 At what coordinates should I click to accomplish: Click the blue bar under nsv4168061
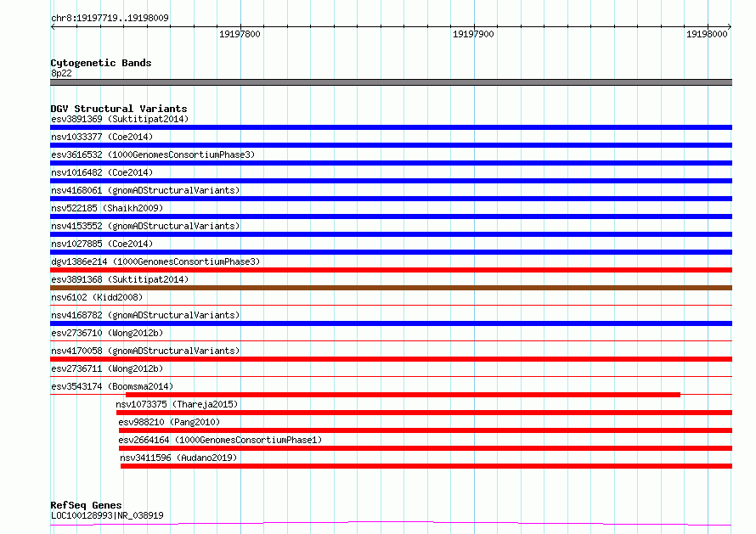point(391,199)
